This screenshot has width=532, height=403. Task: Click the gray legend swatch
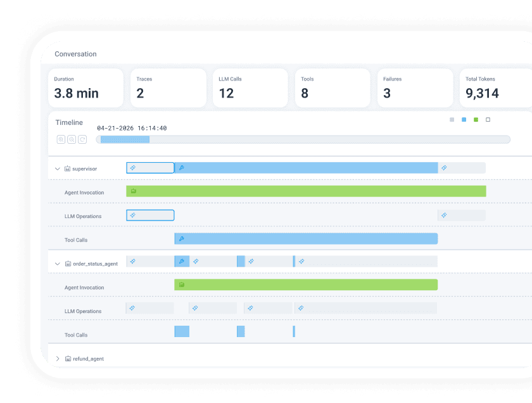[x=452, y=120]
